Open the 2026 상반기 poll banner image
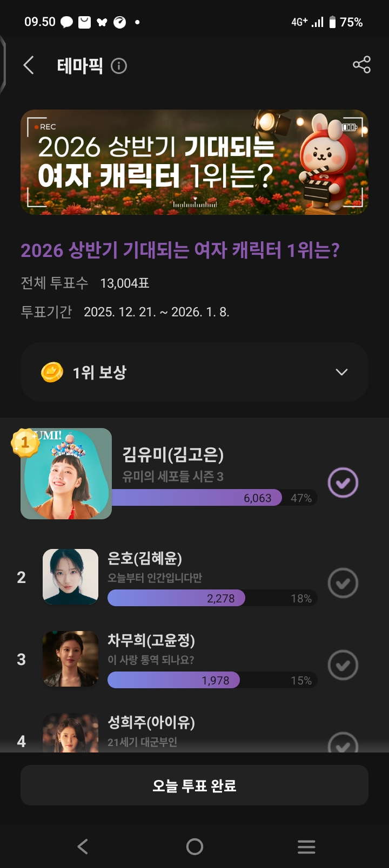Viewport: 389px width, 868px height. click(194, 162)
